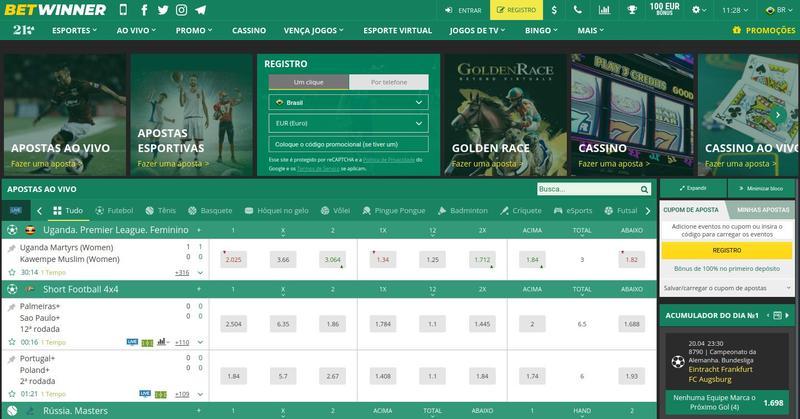Click the live monitor icon
The width and height of the screenshot is (800, 419).
pos(16,211)
